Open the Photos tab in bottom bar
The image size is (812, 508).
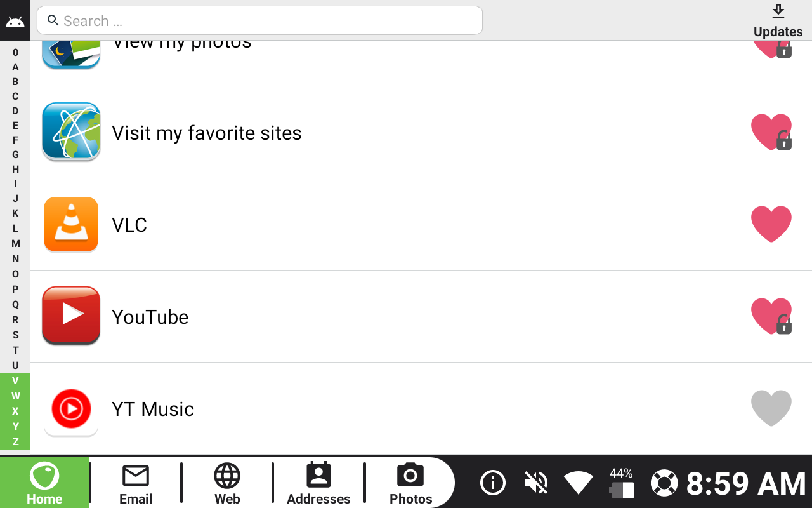tap(410, 484)
